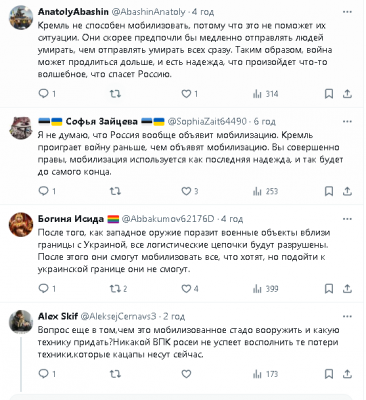Viewport: 366px width, 400px height.
Task: Expand three-dot menu on Alex Skif's tweet
Action: 347,316
